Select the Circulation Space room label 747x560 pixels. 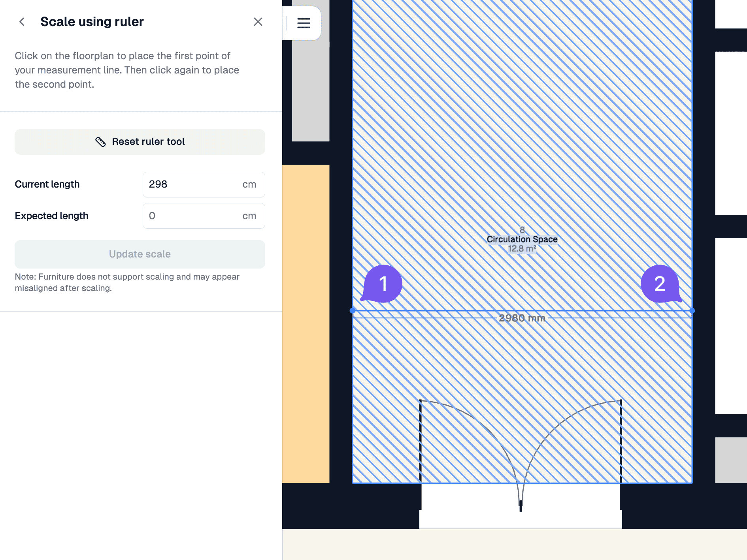(522, 239)
